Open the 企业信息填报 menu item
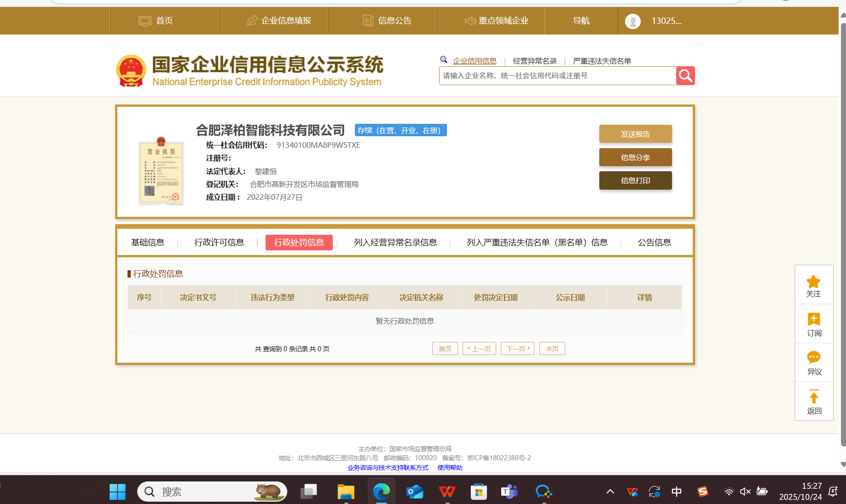Viewport: 846px width, 504px height. 279,21
